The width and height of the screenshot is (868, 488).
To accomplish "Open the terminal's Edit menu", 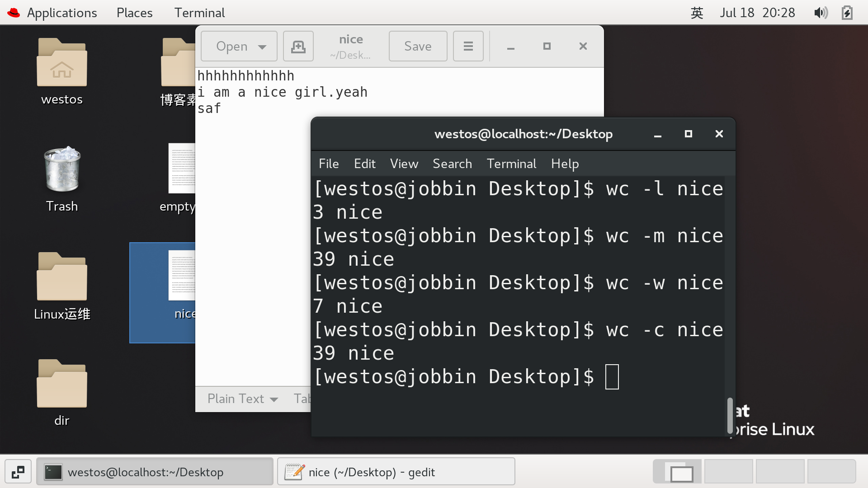I will coord(364,164).
